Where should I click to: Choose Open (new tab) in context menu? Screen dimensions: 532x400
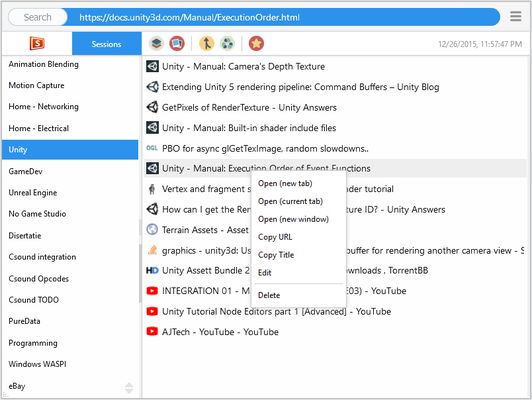point(285,184)
